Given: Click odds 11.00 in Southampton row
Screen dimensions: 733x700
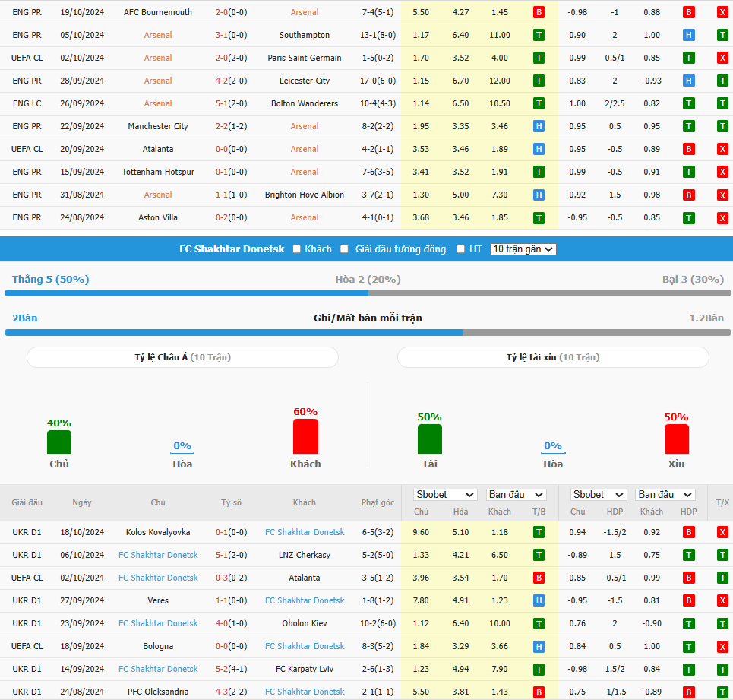Looking at the screenshot, I should pyautogui.click(x=500, y=35).
